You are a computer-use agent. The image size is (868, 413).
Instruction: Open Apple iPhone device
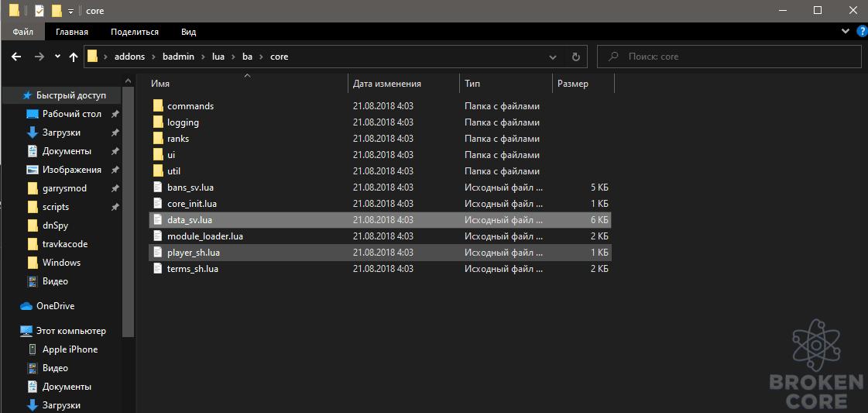tap(62, 349)
